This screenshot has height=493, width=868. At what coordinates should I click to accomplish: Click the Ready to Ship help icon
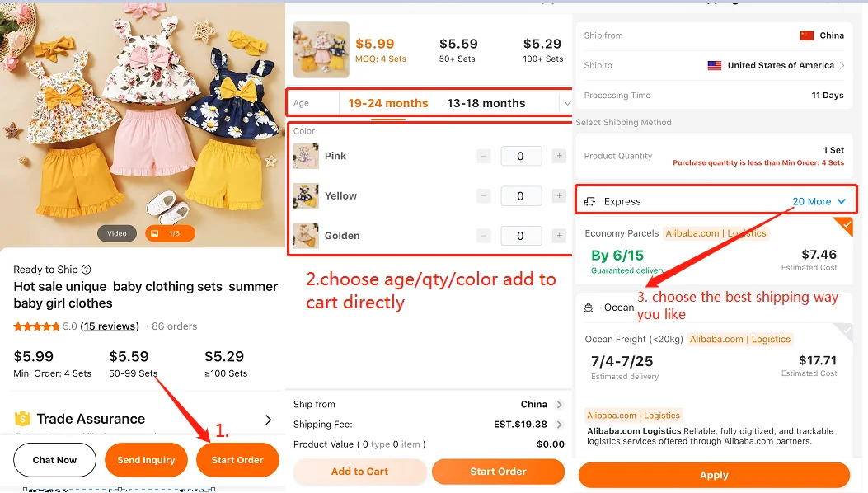coord(87,270)
